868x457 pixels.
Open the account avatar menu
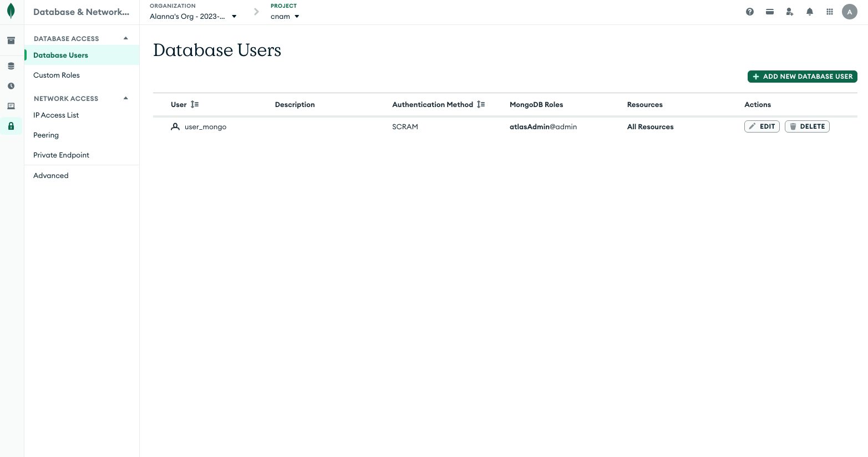click(x=849, y=12)
